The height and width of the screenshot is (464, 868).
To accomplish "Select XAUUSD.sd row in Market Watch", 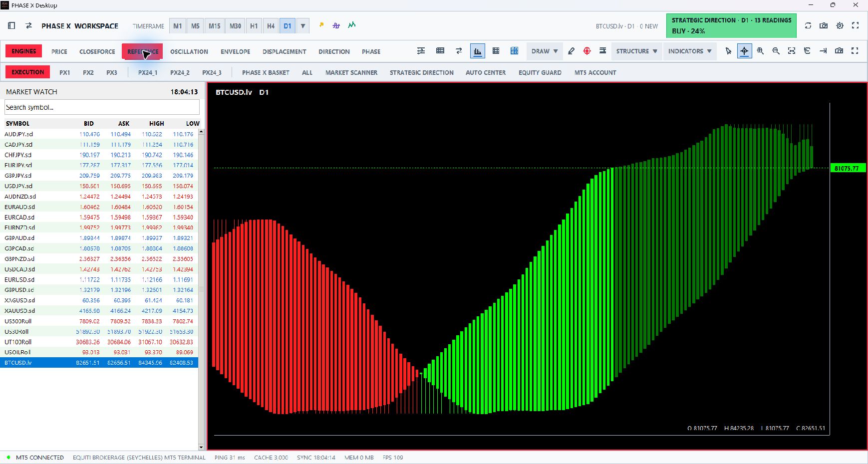I will pyautogui.click(x=99, y=311).
